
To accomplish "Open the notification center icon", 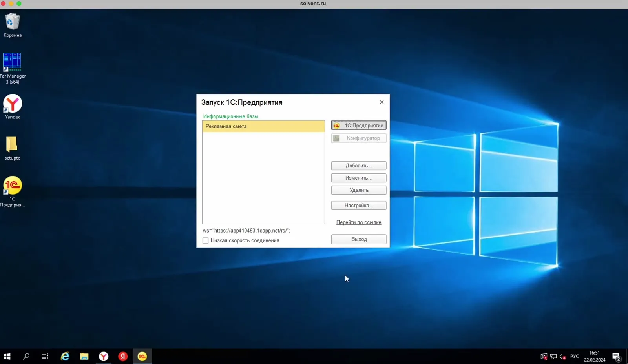I will [616, 356].
